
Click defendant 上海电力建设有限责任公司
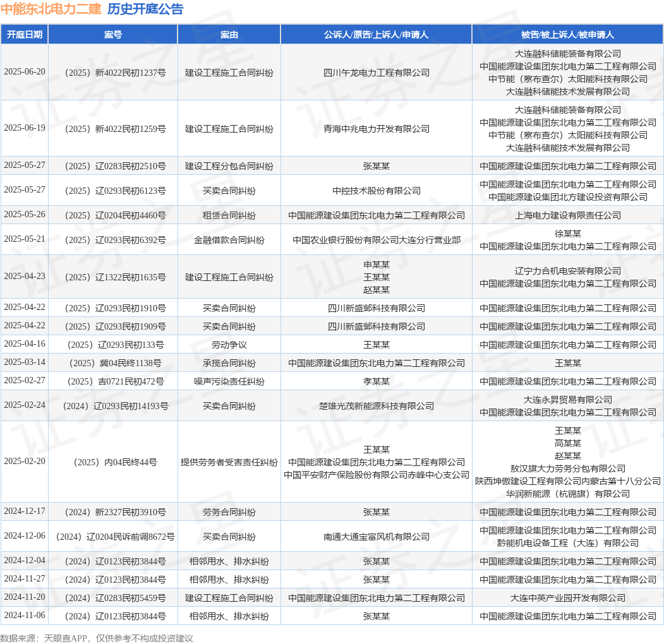[567, 215]
